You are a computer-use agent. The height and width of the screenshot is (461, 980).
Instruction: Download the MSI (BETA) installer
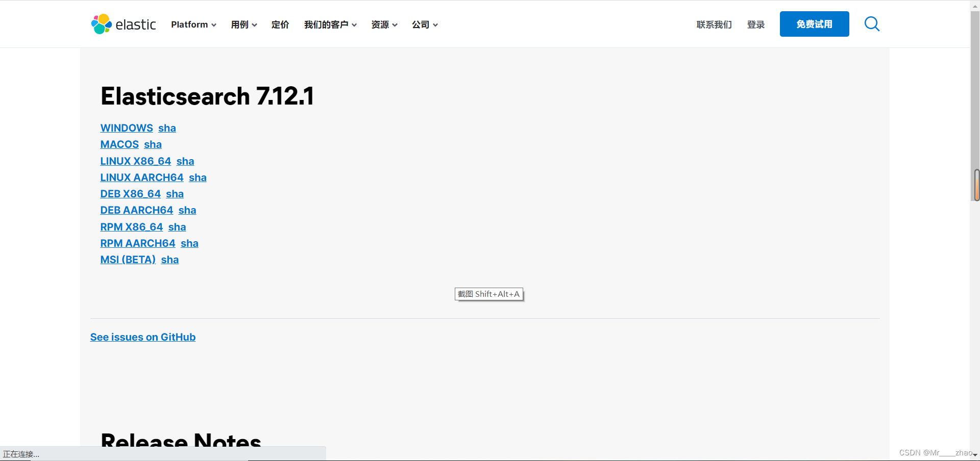point(128,260)
